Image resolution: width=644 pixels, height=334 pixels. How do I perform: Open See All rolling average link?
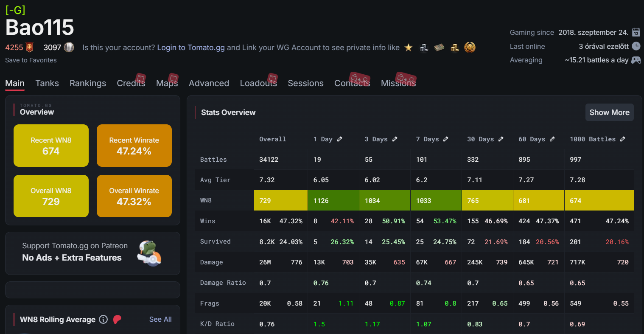pyautogui.click(x=160, y=319)
